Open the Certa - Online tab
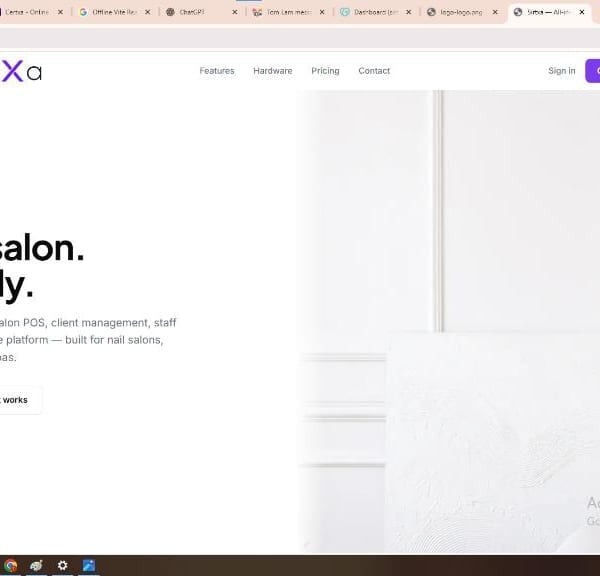600x576 pixels. pyautogui.click(x=33, y=12)
